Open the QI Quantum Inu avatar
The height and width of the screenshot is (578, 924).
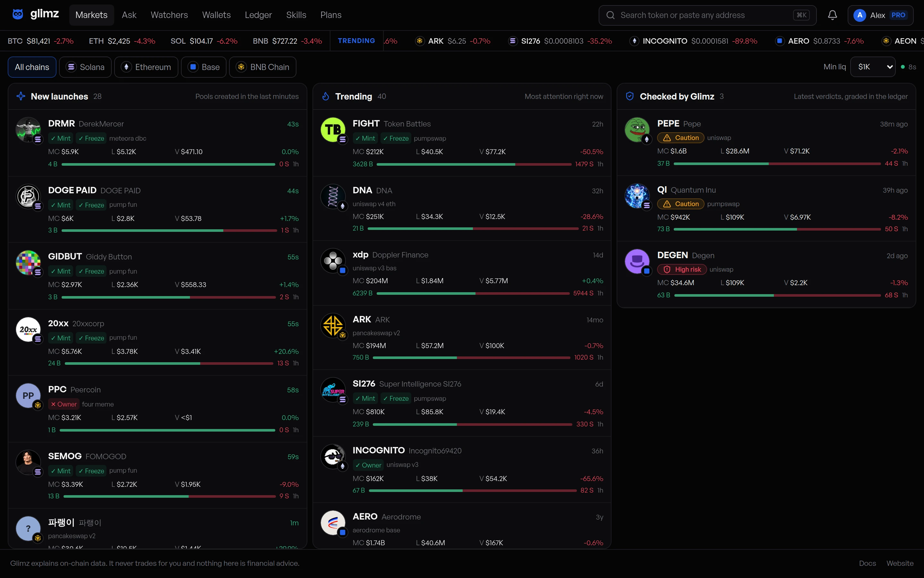coord(637,196)
